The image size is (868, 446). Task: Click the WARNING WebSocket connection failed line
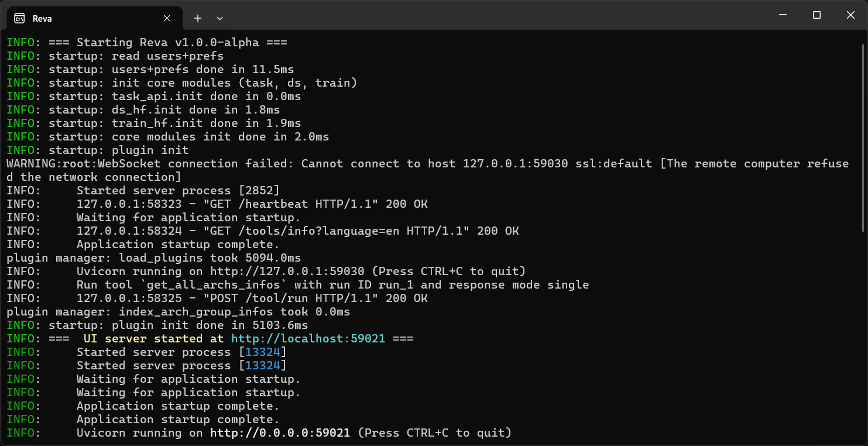pyautogui.click(x=427, y=170)
